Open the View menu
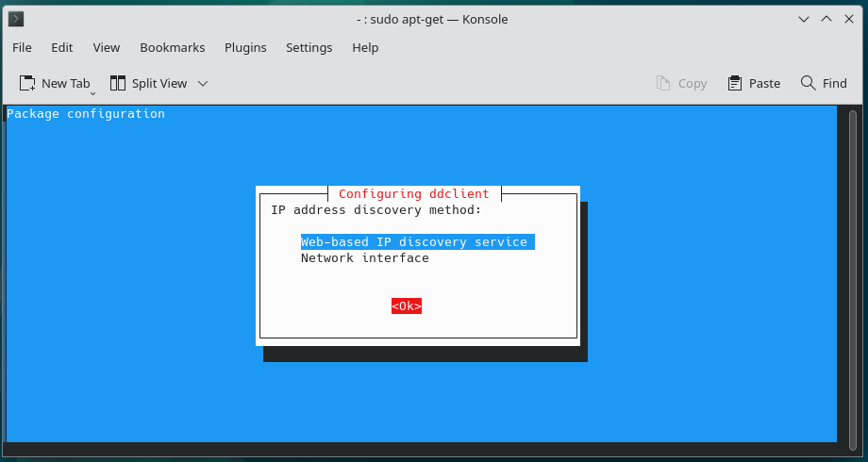 (107, 47)
